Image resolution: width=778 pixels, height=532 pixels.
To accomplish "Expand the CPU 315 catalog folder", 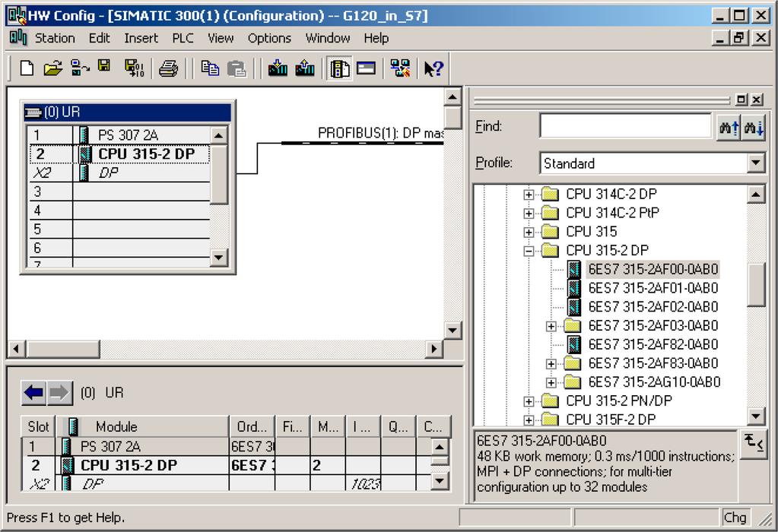I will point(529,233).
